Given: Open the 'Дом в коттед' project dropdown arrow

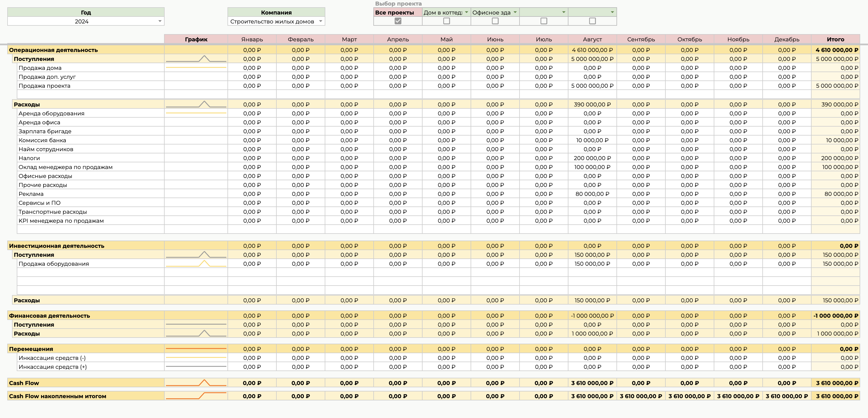Looking at the screenshot, I should [466, 12].
